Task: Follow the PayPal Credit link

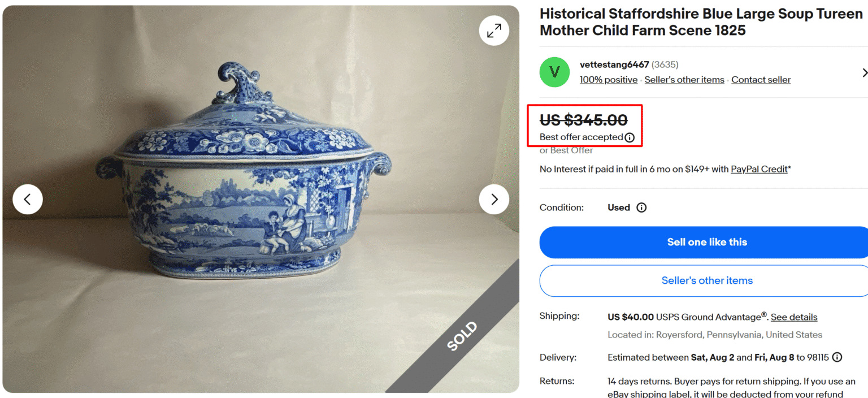Action: pyautogui.click(x=759, y=168)
